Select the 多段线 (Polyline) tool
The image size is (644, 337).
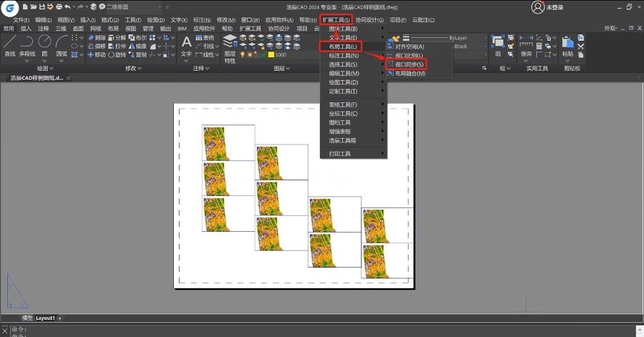(x=26, y=45)
